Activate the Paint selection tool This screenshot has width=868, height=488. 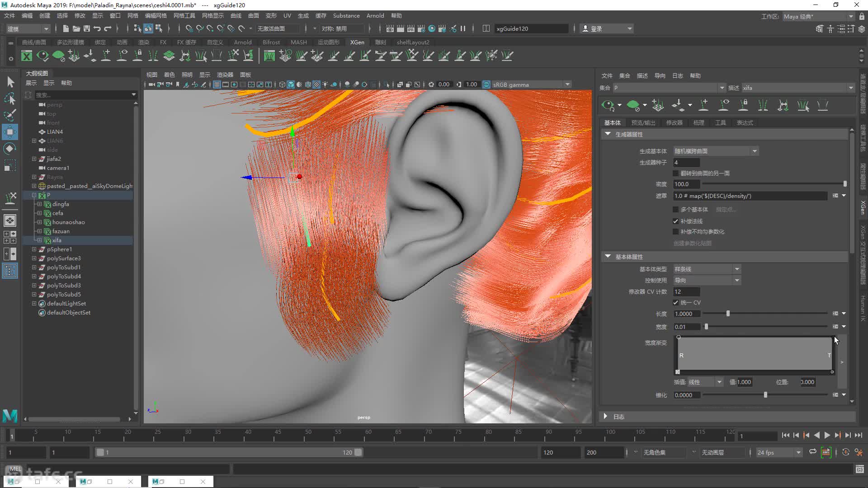(10, 115)
